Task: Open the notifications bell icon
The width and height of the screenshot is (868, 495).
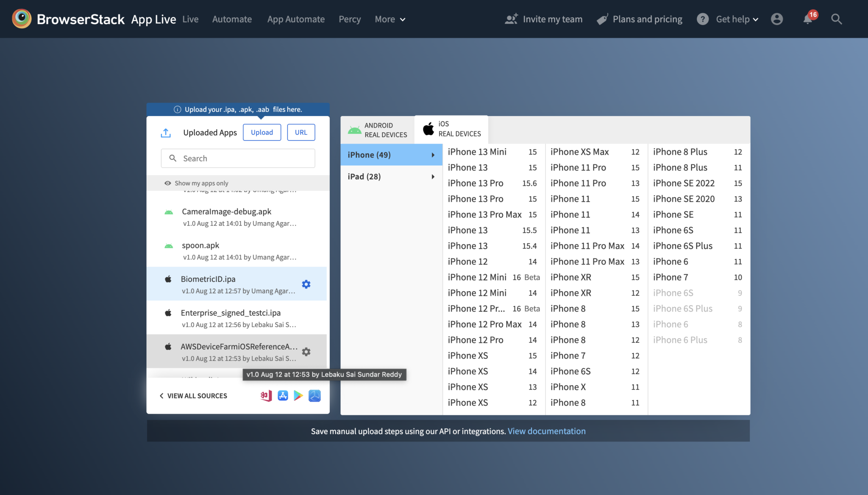Action: click(x=808, y=19)
